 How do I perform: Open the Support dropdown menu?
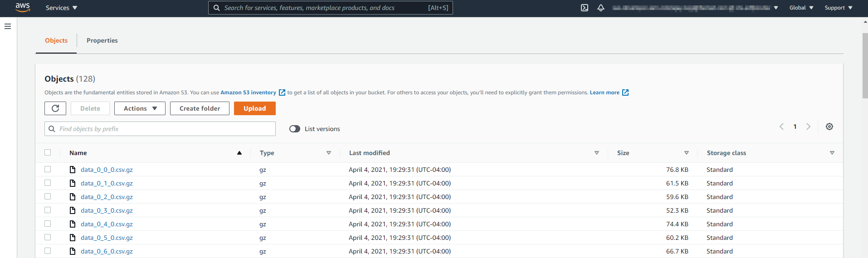tap(839, 8)
